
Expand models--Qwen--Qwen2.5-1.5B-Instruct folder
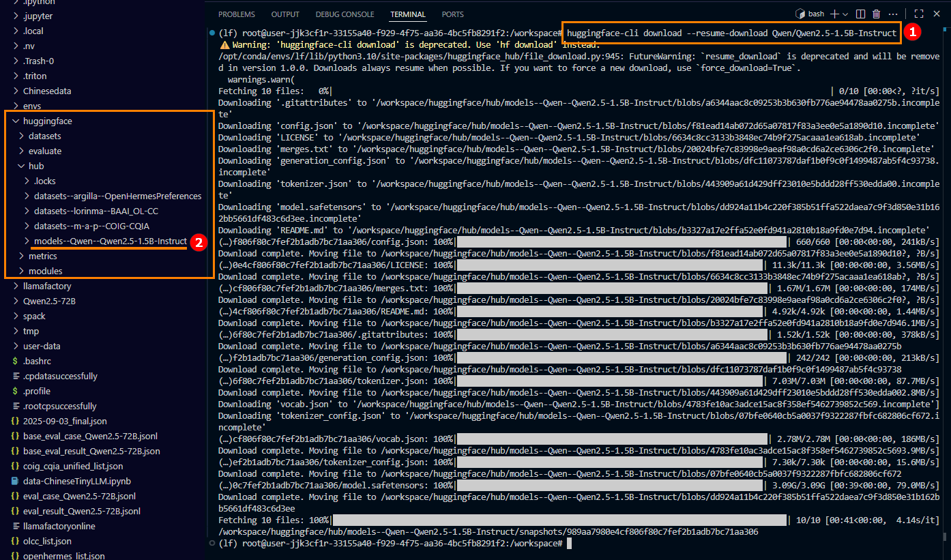110,241
